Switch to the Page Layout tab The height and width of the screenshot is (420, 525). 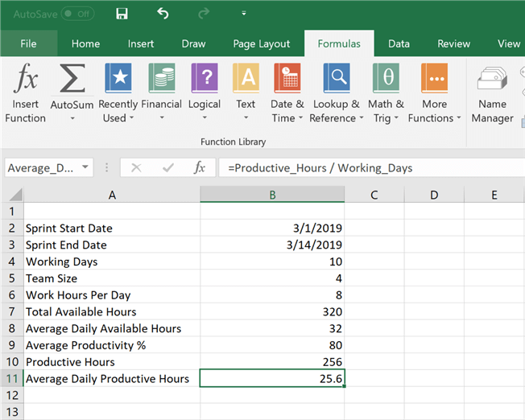pyautogui.click(x=261, y=44)
